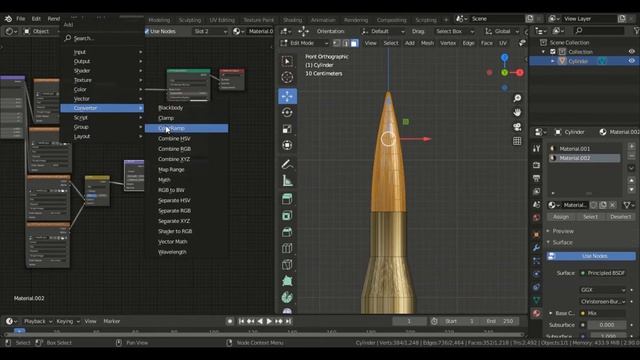Open the Edit Mode dropdown

(304, 43)
